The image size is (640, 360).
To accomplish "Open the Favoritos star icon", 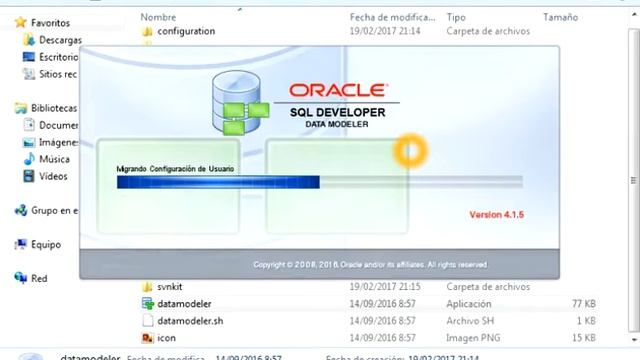I will [x=20, y=22].
